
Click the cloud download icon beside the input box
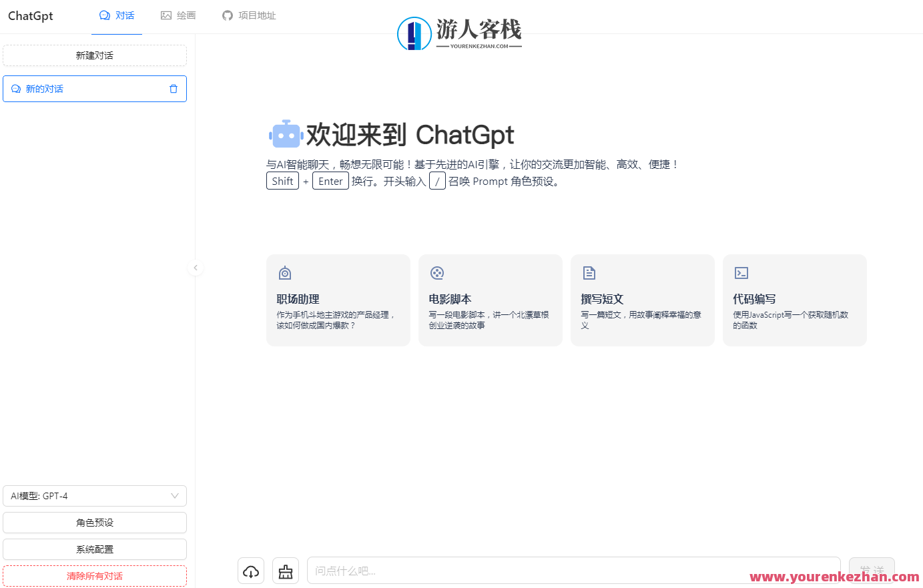tap(250, 571)
